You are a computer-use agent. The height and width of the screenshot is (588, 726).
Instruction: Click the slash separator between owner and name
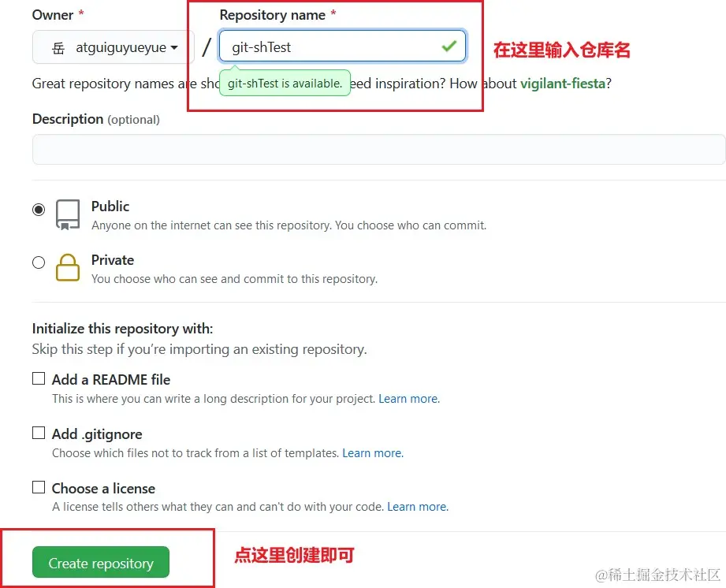207,47
